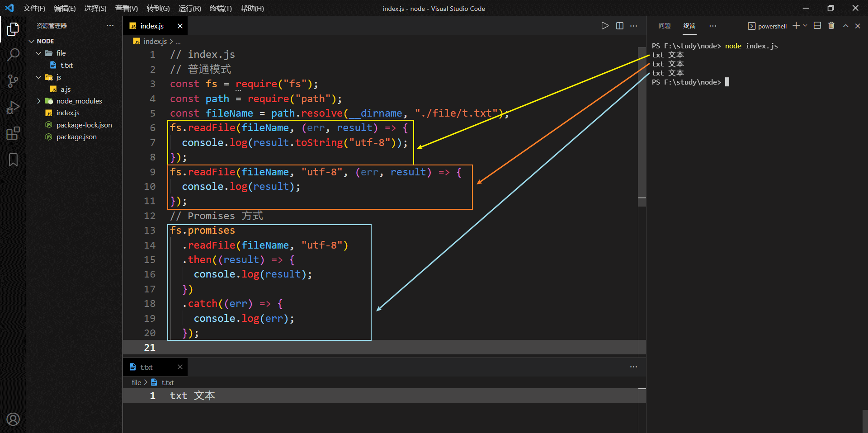Open t.txt editor group more actions
868x433 pixels.
[x=634, y=367]
